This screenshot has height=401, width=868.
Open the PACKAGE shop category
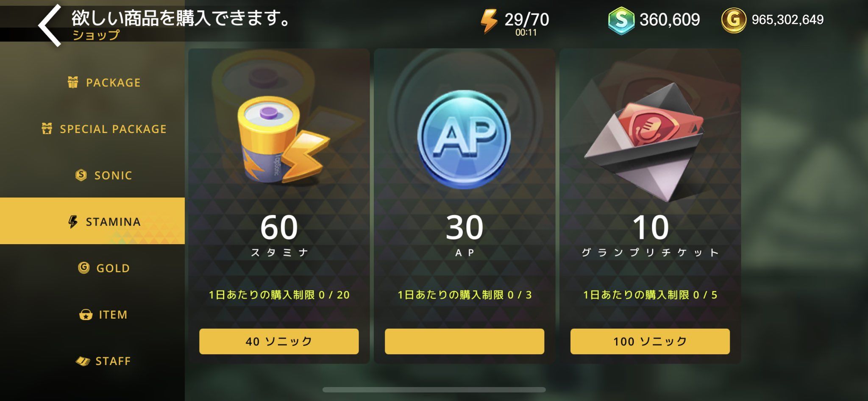point(104,82)
